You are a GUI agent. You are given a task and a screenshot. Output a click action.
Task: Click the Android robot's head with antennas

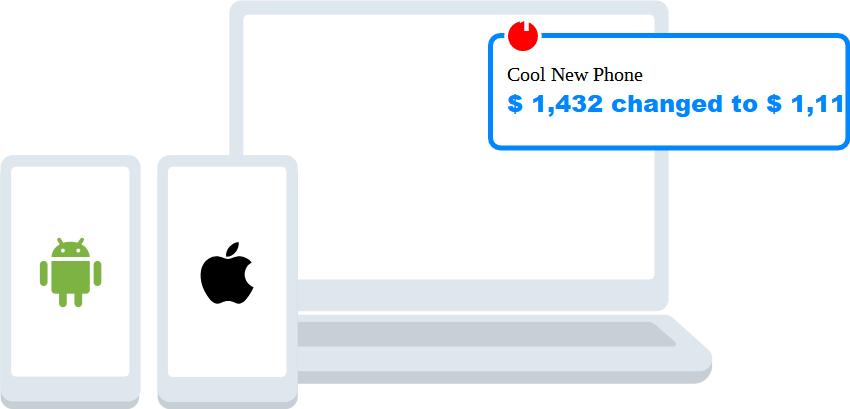[70, 248]
